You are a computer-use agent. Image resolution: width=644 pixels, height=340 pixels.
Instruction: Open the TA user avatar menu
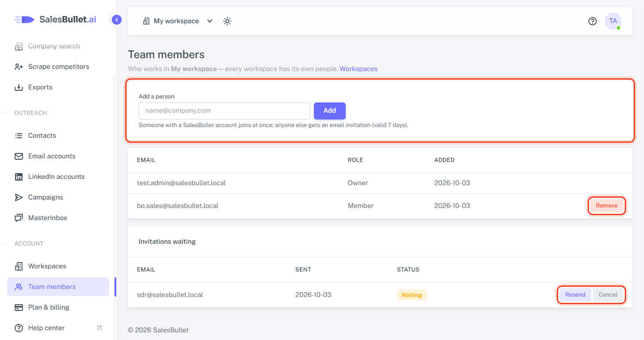[x=613, y=21]
